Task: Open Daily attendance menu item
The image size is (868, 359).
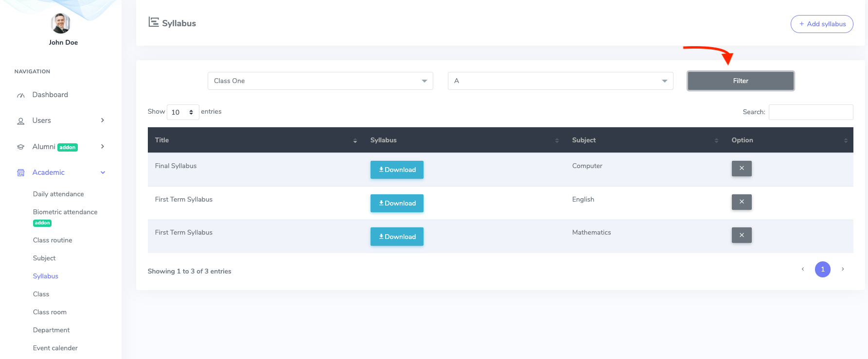Action: 58,194
